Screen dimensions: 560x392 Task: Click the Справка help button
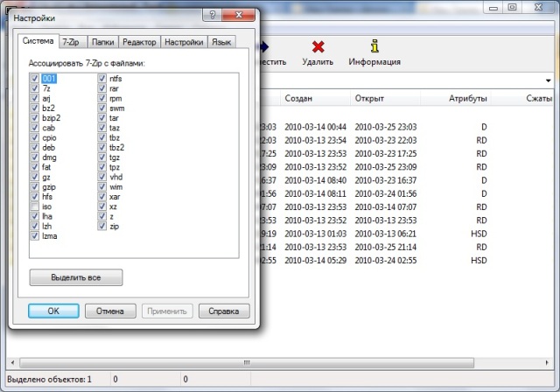point(224,311)
